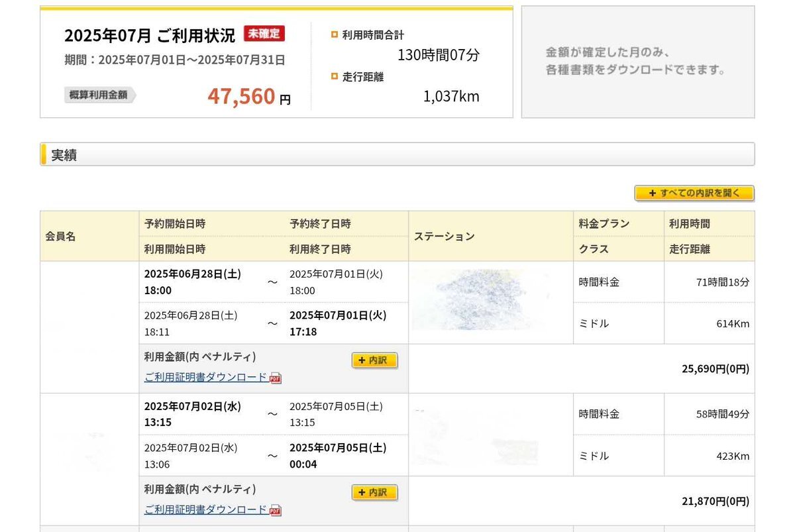This screenshot has width=795, height=532.
Task: Open the certificate download link for the 06月28日 reservation
Action: tap(206, 377)
